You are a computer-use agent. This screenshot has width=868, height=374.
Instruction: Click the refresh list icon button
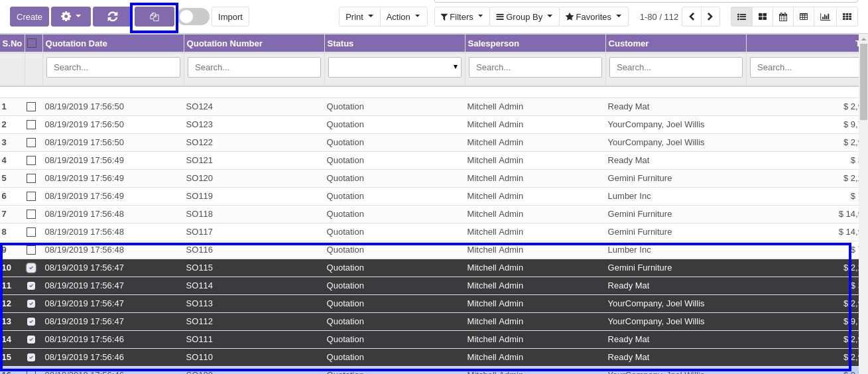coord(112,17)
